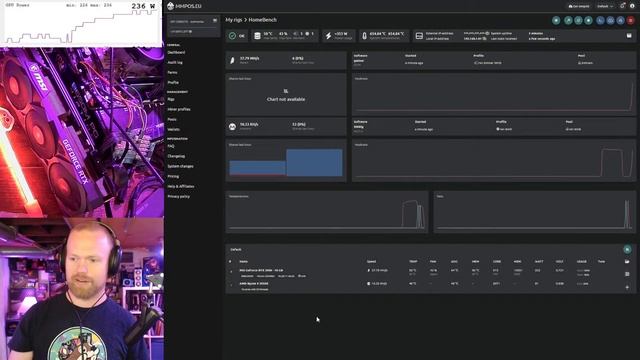Image resolution: width=640 pixels, height=360 pixels.
Task: Click the Get rewards button in top bar
Action: pos(579,6)
